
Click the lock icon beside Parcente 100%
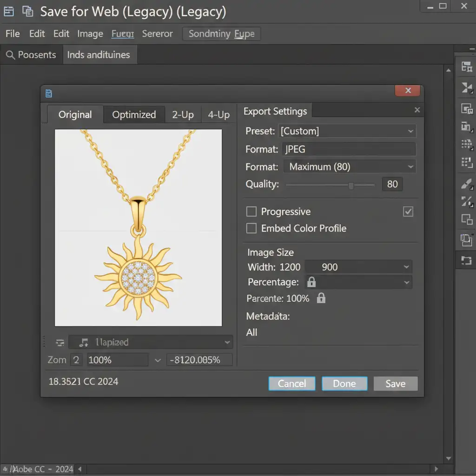pyautogui.click(x=321, y=298)
